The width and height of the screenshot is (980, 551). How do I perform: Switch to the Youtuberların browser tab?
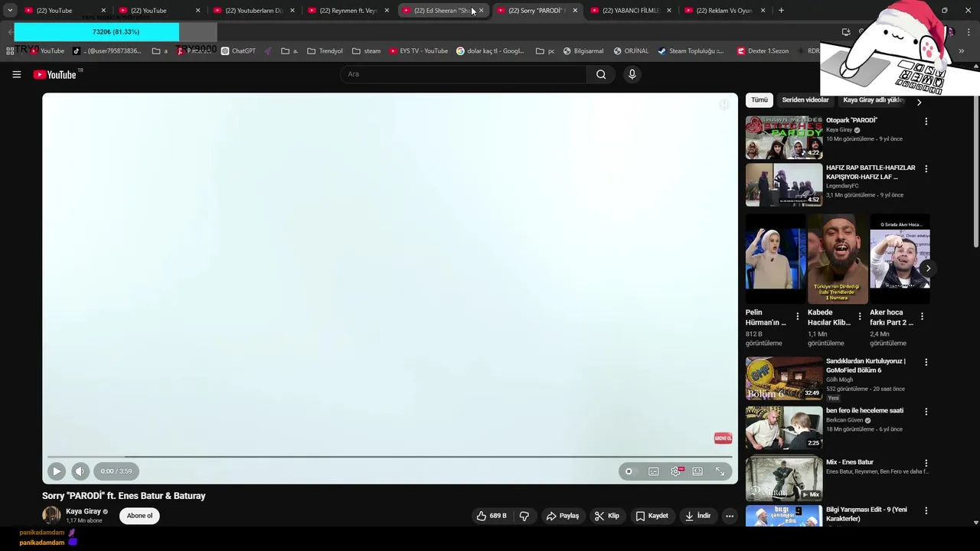[x=255, y=11]
